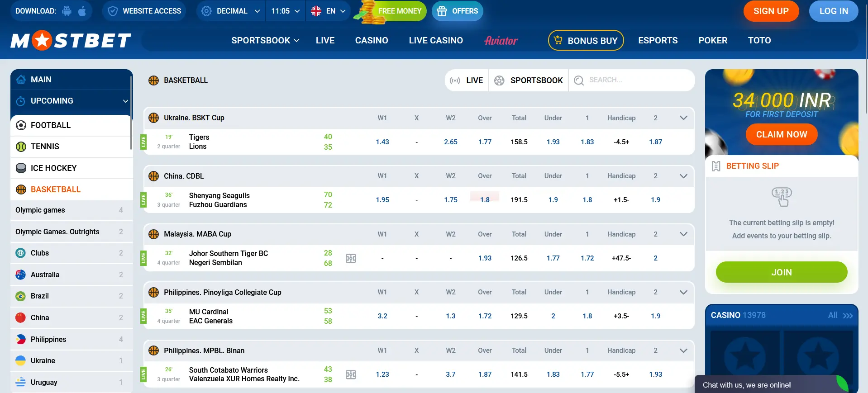The image size is (868, 393).
Task: Click the search magnifier icon
Action: tap(578, 80)
